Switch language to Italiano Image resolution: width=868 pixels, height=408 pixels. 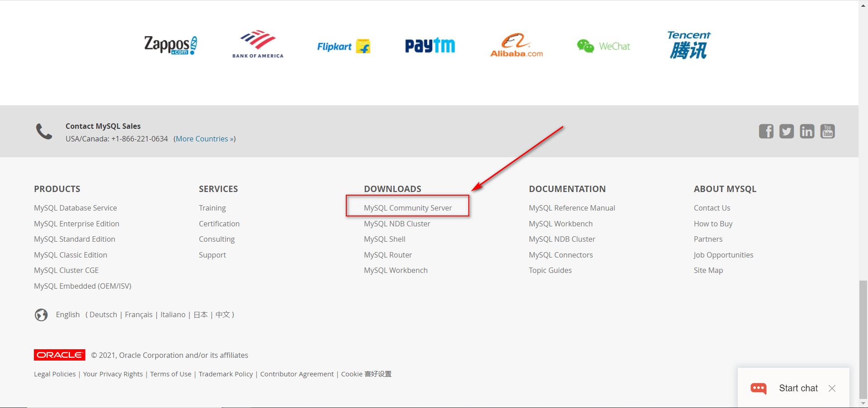point(173,314)
